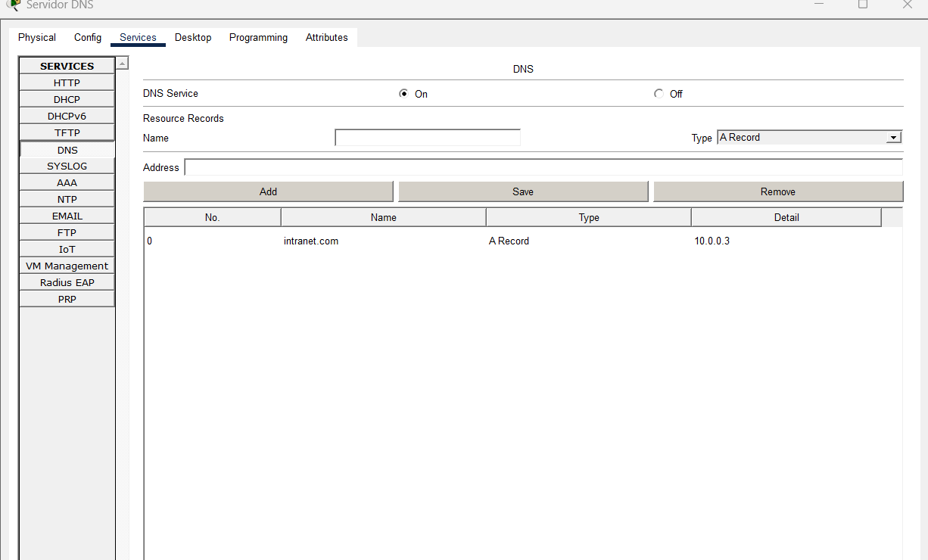928x560 pixels.
Task: Select the intranet.com record name
Action: coord(311,241)
